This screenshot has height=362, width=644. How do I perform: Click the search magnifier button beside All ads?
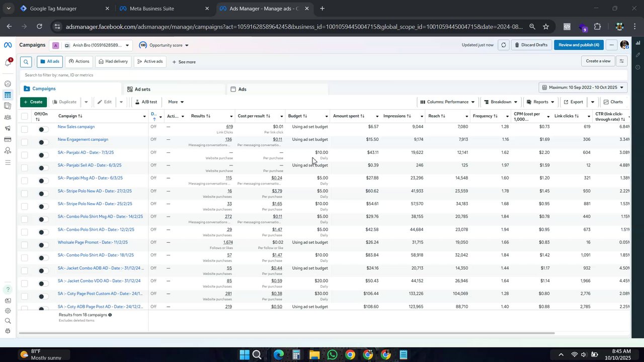click(x=26, y=62)
